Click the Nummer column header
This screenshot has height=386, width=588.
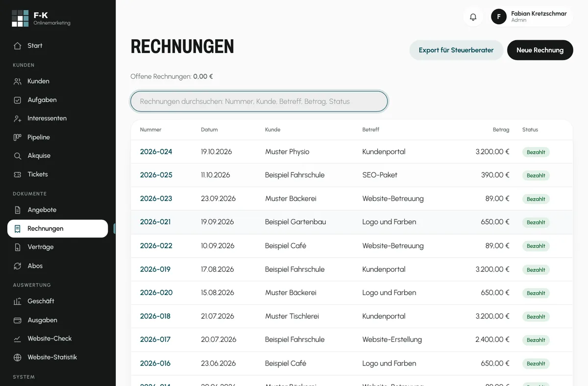(x=151, y=130)
